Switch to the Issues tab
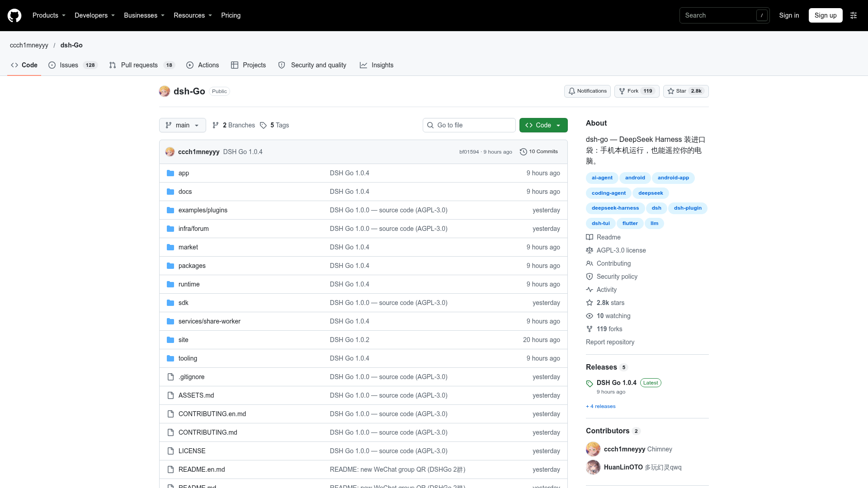The height and width of the screenshot is (488, 868). 72,65
